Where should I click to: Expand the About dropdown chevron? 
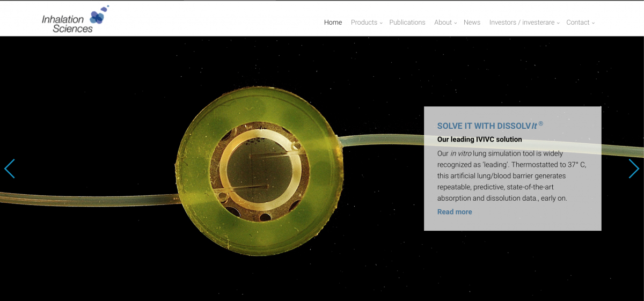[x=456, y=23]
